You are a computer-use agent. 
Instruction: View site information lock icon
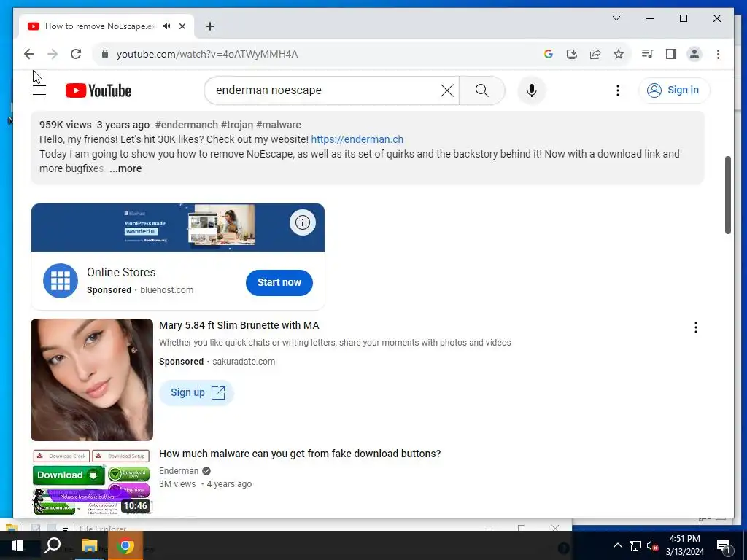tap(105, 54)
